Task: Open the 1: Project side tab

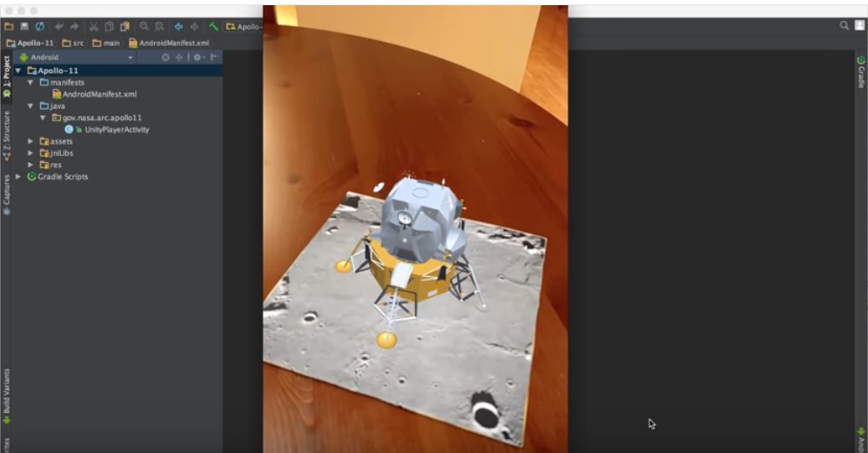Action: (7, 77)
